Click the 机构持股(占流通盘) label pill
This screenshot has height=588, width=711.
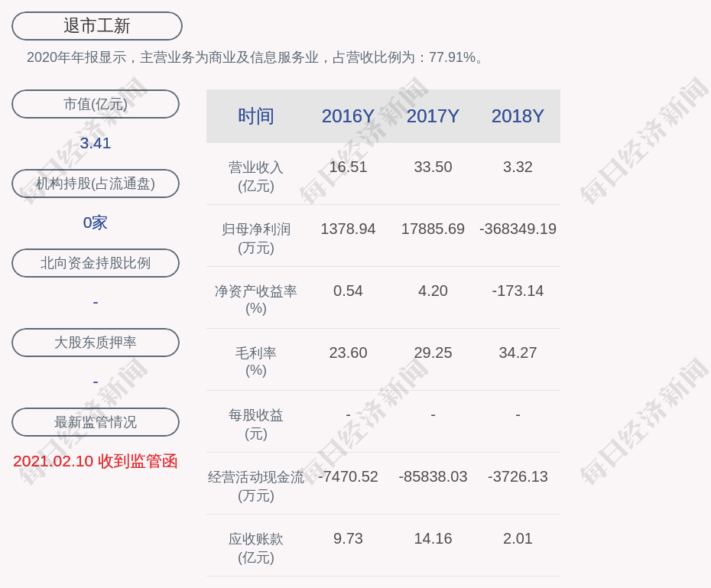[96, 184]
